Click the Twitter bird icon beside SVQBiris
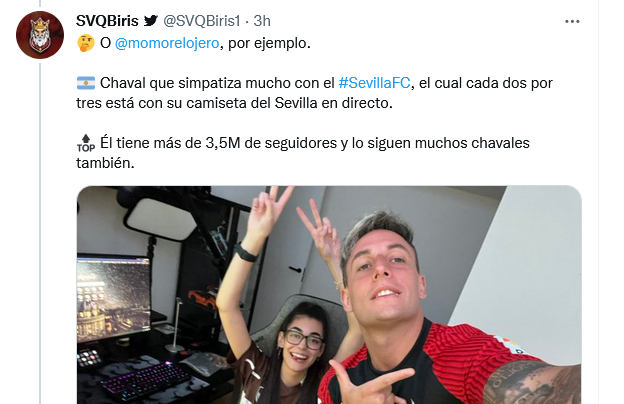The width and height of the screenshot is (624, 404). [151, 20]
